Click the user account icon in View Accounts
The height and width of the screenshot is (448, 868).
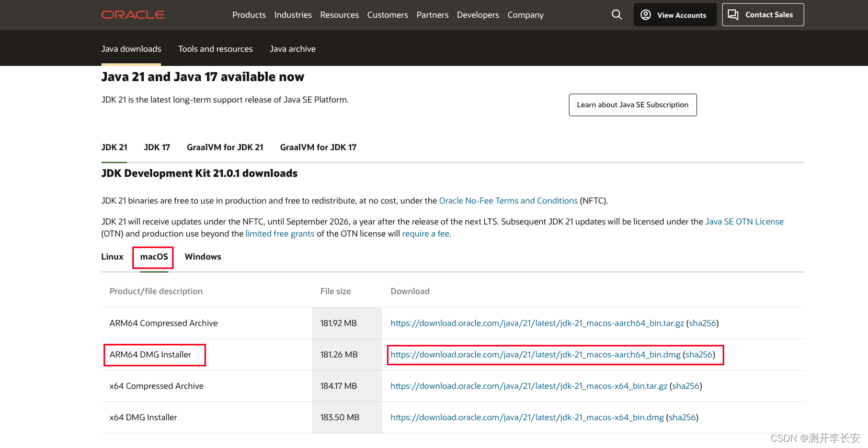click(x=646, y=15)
